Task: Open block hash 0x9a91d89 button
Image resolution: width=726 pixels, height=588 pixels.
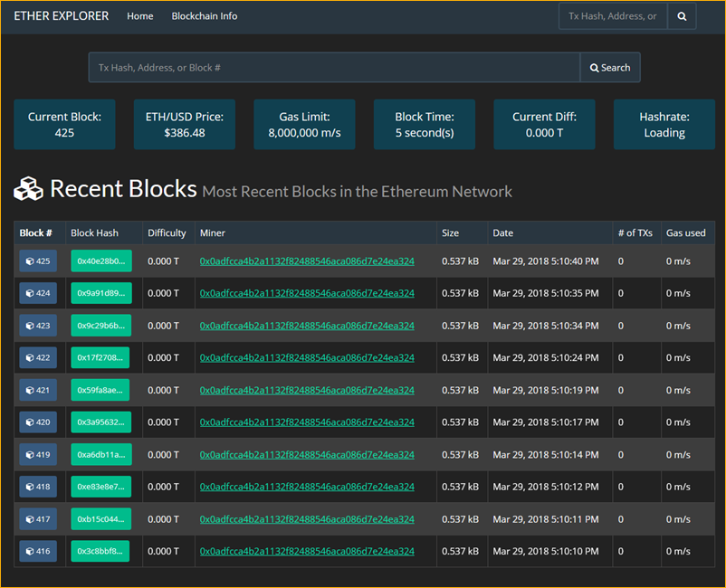Action: coord(101,293)
